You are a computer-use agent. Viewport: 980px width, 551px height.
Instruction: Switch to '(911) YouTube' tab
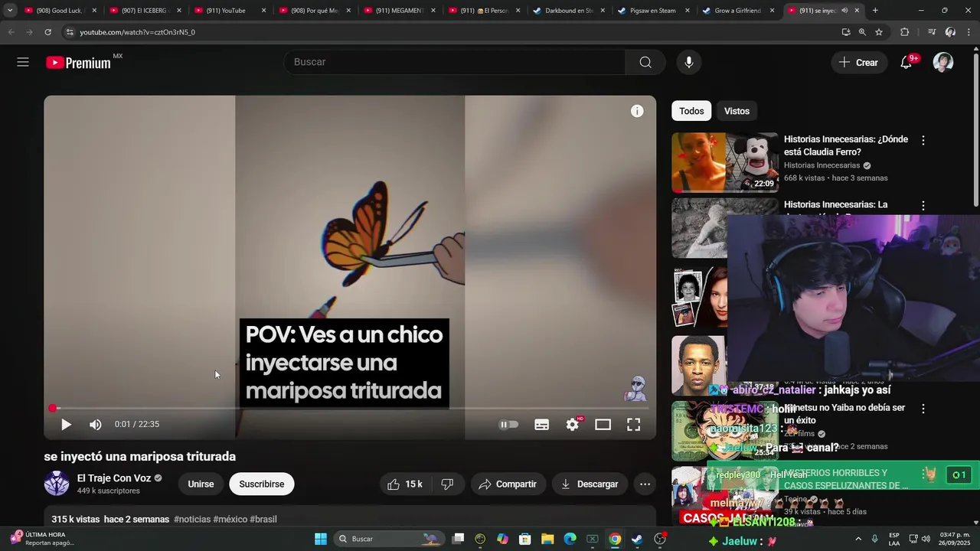click(x=228, y=11)
